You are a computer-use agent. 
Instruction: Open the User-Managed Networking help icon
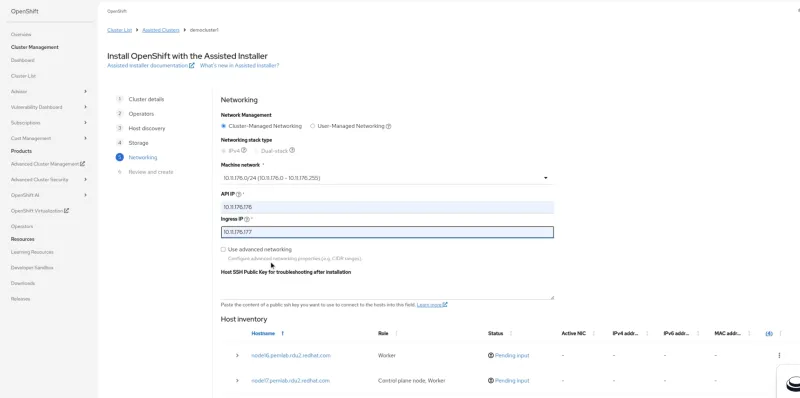click(389, 126)
